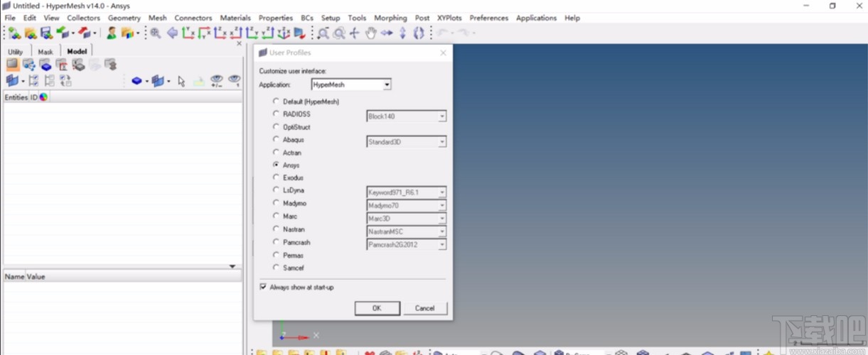Click the Model View icon in browser

pos(12,65)
